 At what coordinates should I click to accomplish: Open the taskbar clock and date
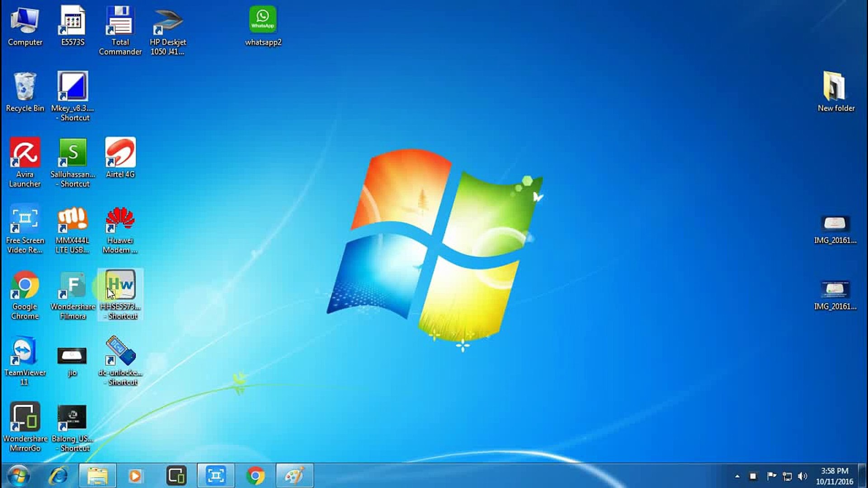(x=835, y=476)
